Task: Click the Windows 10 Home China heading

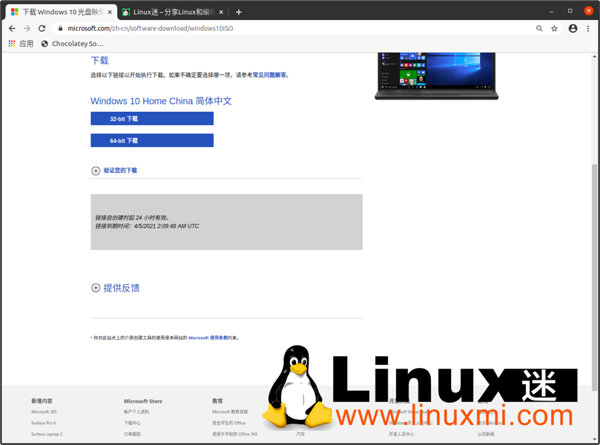Action: (161, 101)
